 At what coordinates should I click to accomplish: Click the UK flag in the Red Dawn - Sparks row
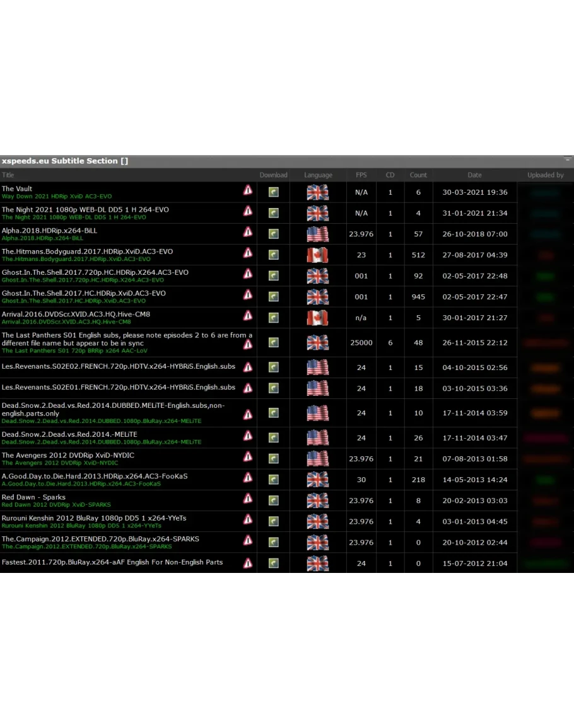click(317, 500)
